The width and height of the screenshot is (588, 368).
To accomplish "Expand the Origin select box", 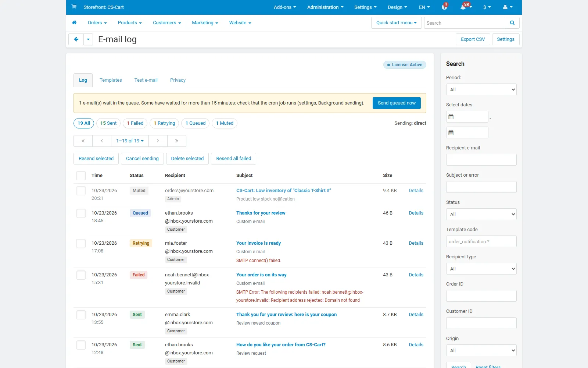I will pyautogui.click(x=481, y=350).
